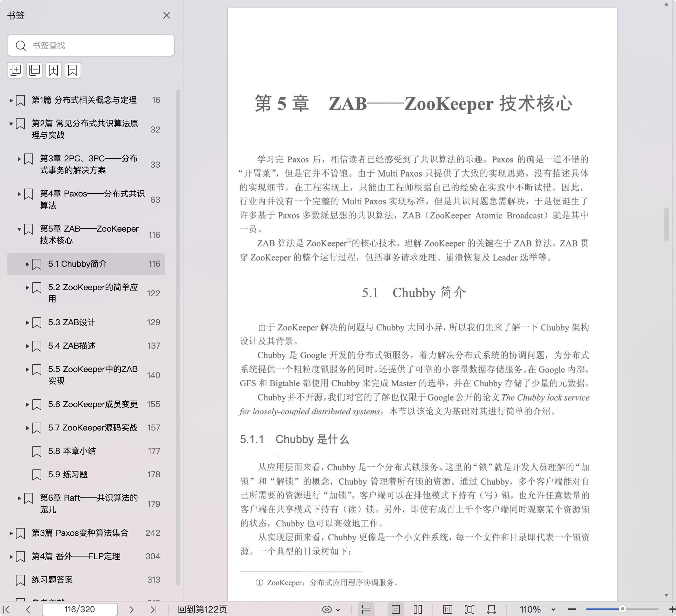Expand 5.3 ZAB设计 bookmark arrow
Screen dimensions: 676x616
coord(28,323)
